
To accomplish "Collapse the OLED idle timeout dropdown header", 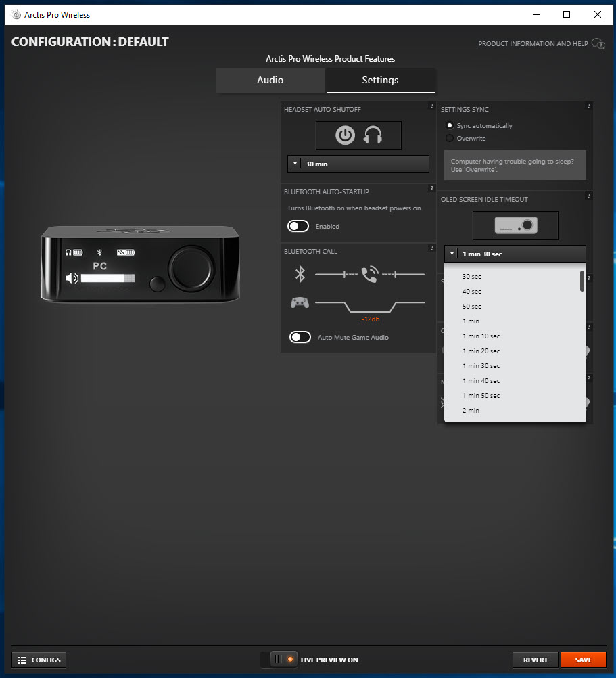I will click(x=515, y=254).
